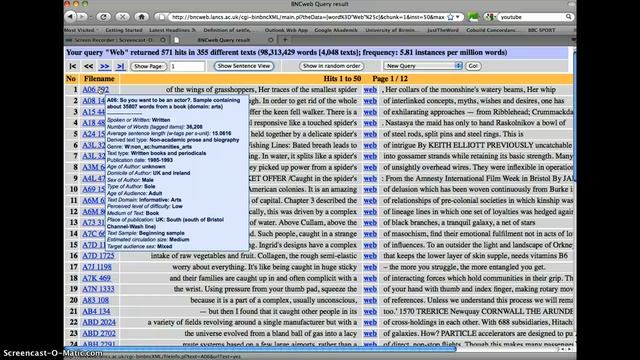Expand the Most Visited bookmarks folder
This screenshot has width=640, height=360.
tap(81, 30)
